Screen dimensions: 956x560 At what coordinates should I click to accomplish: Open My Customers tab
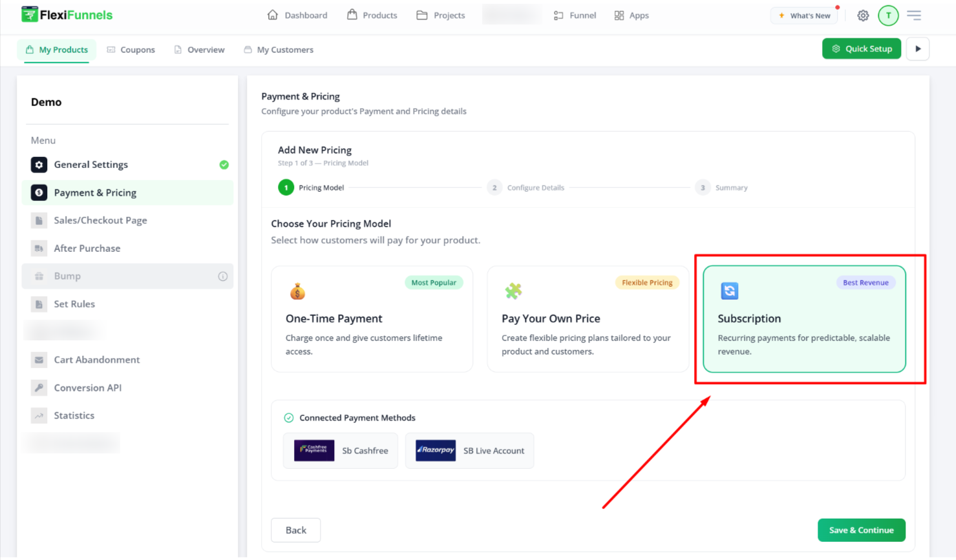click(x=279, y=50)
